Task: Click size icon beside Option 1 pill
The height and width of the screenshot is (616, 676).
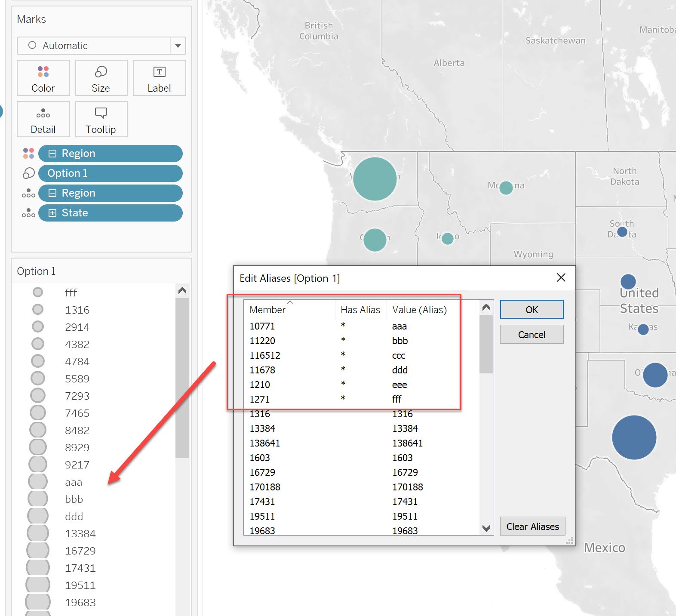Action: pos(28,173)
